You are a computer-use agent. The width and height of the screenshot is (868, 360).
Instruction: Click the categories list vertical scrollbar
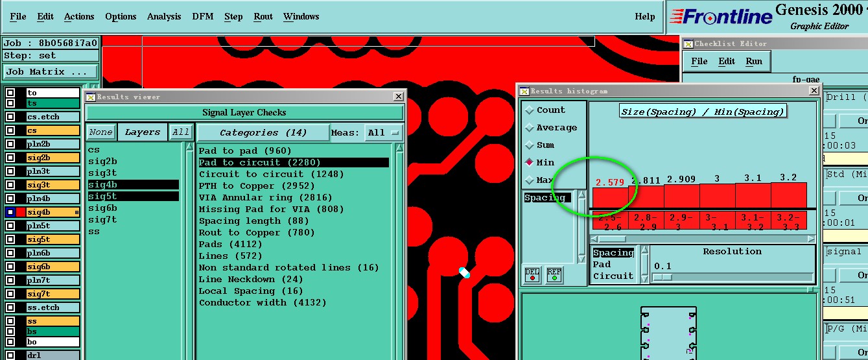click(399, 252)
